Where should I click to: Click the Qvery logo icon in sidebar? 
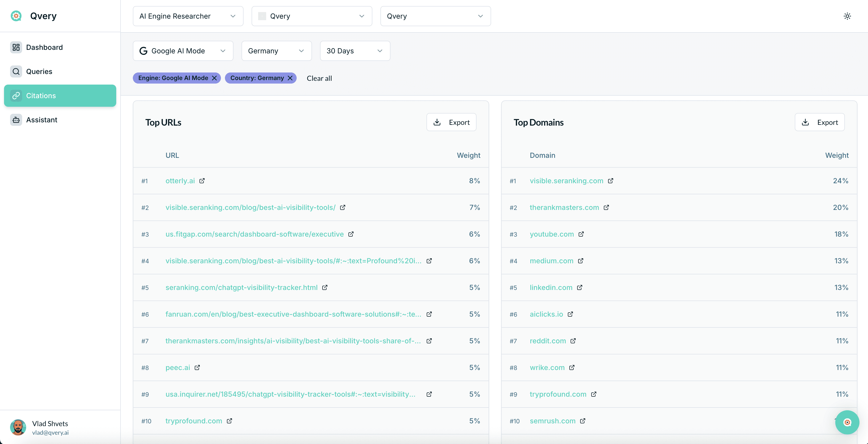tap(16, 16)
